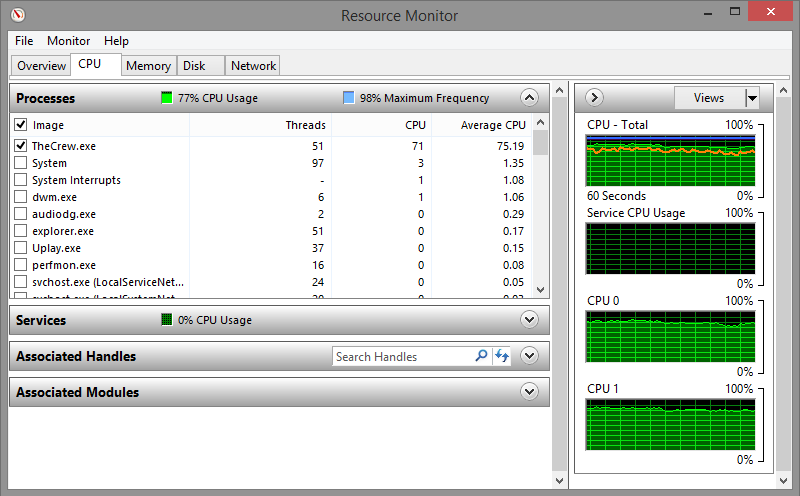Viewport: 800px width, 496px height.
Task: Select the perfmon.exe process name
Action: click(x=64, y=265)
